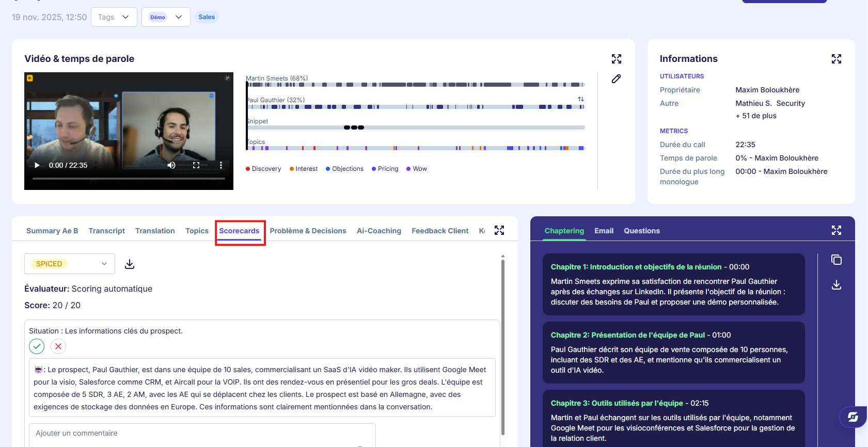The height and width of the screenshot is (447, 868).
Task: Click the video progress bar
Action: pyautogui.click(x=129, y=179)
